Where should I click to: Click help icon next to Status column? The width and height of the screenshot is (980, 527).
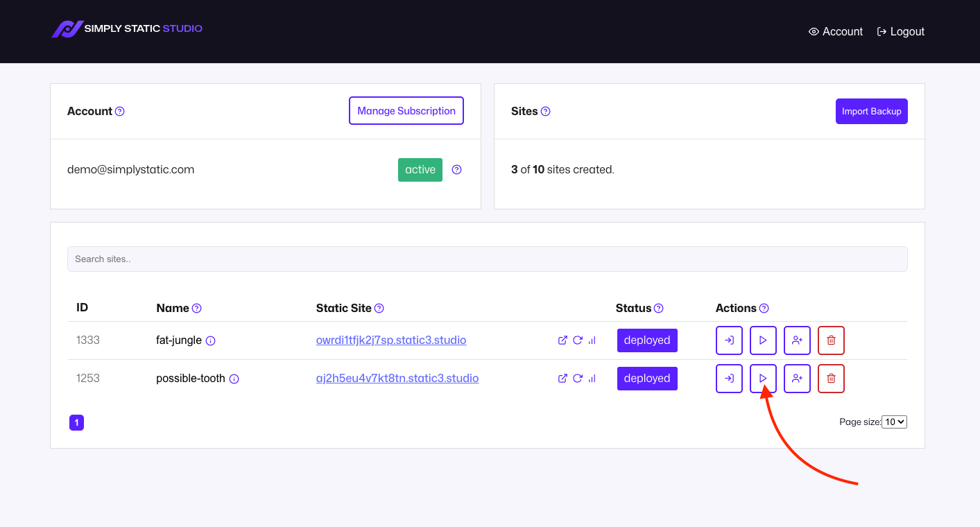(659, 309)
